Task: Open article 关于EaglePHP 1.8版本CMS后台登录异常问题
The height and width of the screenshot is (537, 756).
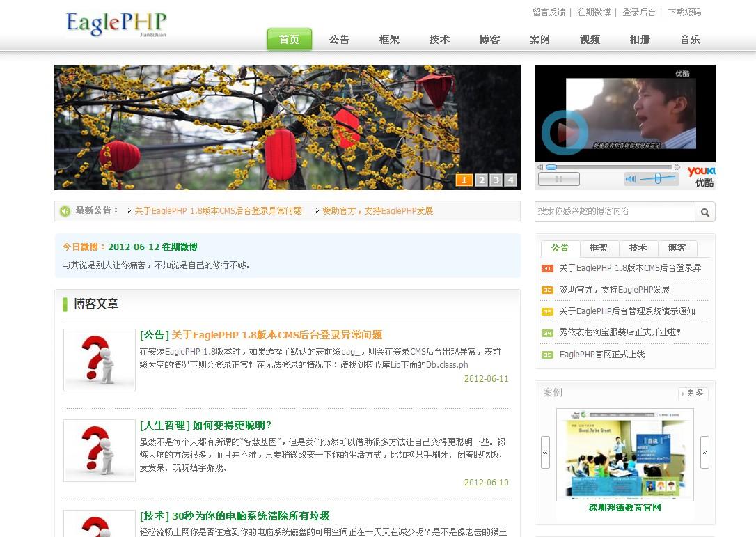Action: (277, 335)
